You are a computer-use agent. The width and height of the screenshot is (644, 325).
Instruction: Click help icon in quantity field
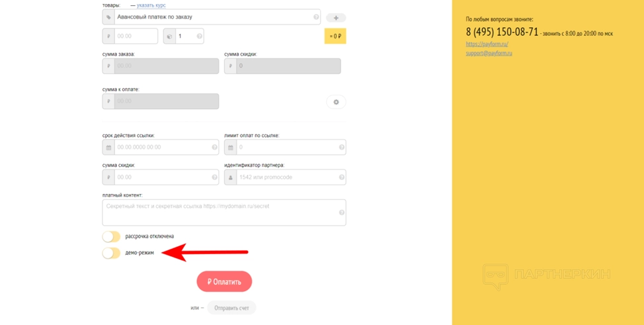coord(200,36)
